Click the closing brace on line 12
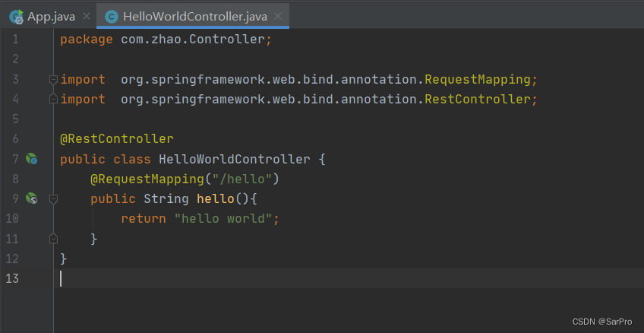The image size is (644, 333). (x=64, y=258)
